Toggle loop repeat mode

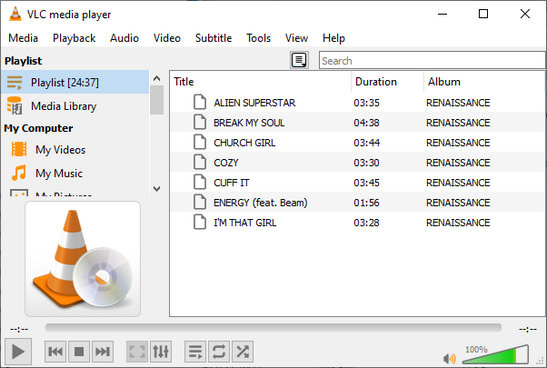click(219, 351)
